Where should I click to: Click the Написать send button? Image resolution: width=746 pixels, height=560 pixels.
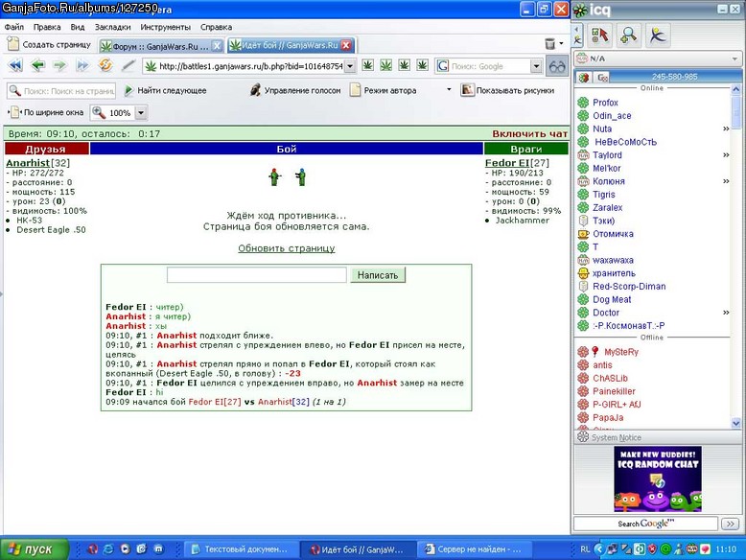378,275
